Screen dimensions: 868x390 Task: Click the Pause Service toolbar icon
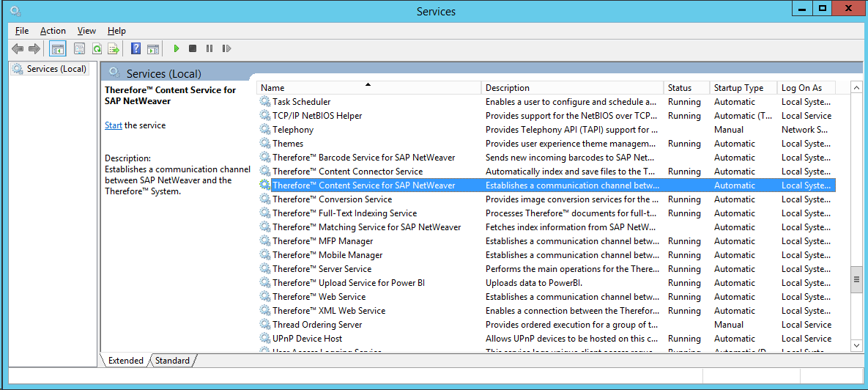(209, 49)
